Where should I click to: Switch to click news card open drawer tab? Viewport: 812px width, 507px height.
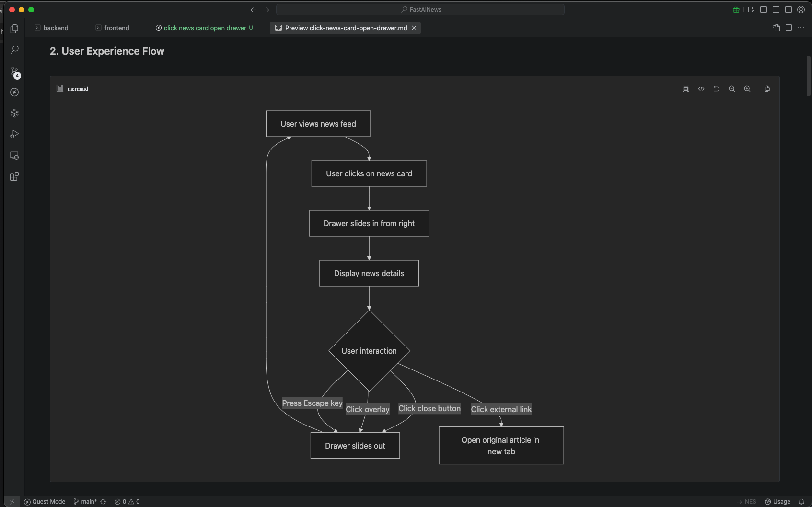pos(205,28)
